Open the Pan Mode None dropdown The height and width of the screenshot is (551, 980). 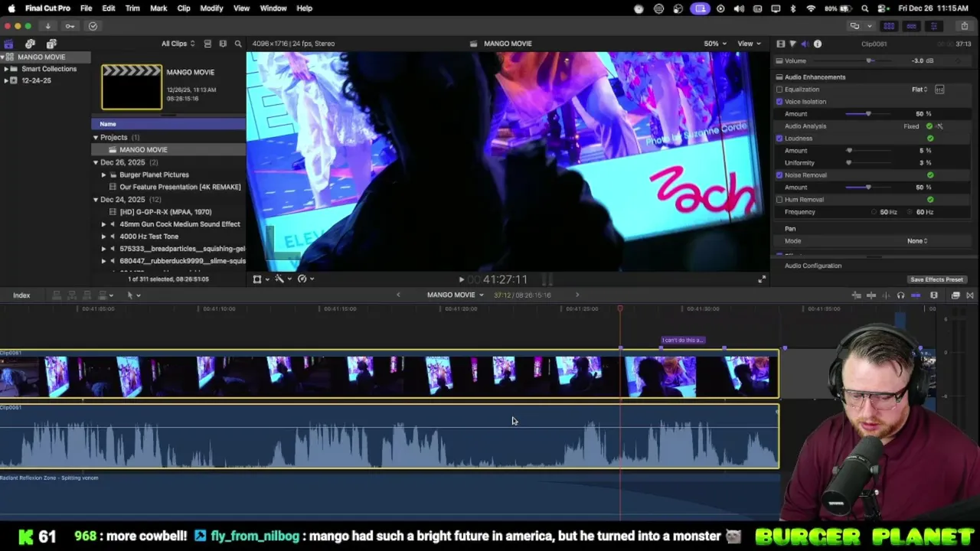[917, 241]
